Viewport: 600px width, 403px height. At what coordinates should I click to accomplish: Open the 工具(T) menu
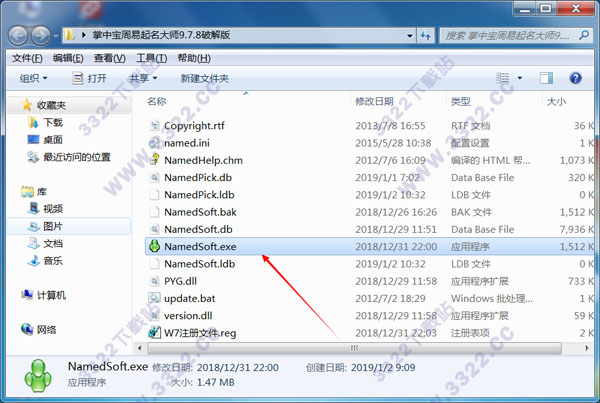pyautogui.click(x=152, y=58)
